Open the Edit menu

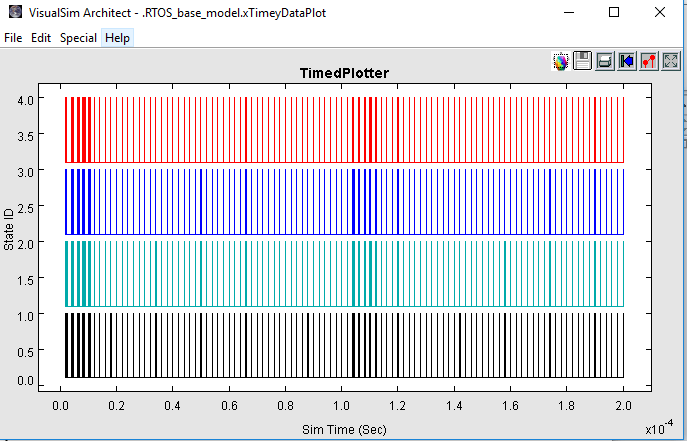tap(41, 38)
